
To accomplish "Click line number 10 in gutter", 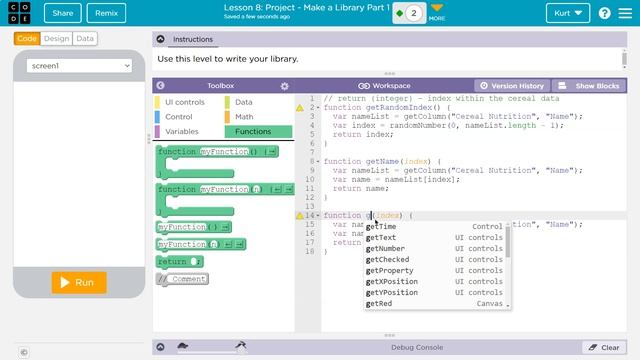I will click(310, 180).
